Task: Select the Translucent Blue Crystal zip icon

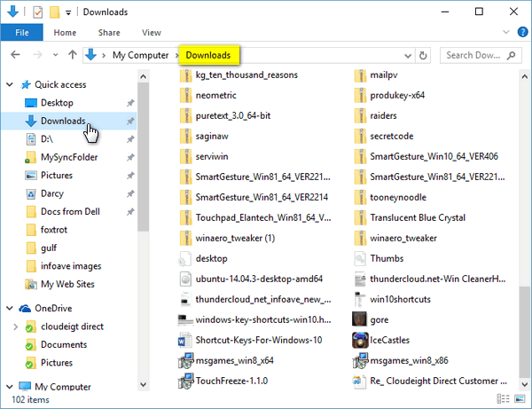Action: coord(360,218)
